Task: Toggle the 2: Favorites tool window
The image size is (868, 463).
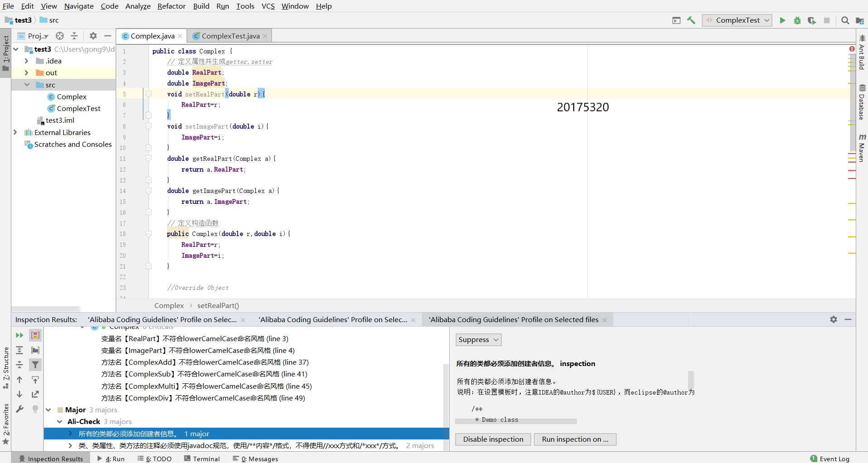Action: (x=5, y=424)
